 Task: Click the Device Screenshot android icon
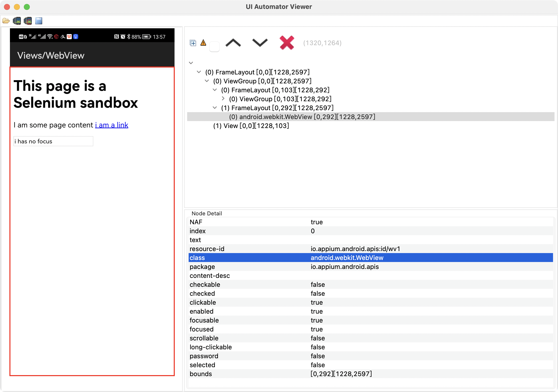tap(17, 21)
